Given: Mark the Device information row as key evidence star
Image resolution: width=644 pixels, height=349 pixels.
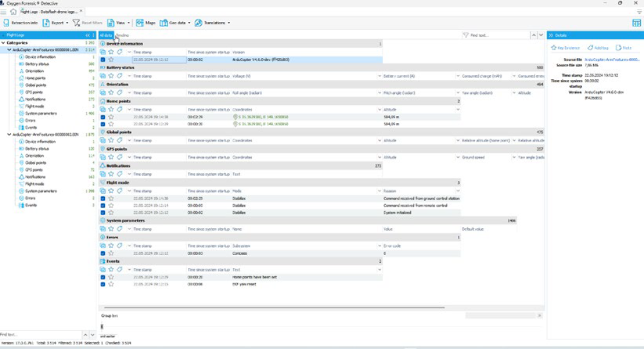Looking at the screenshot, I should click(x=111, y=59).
